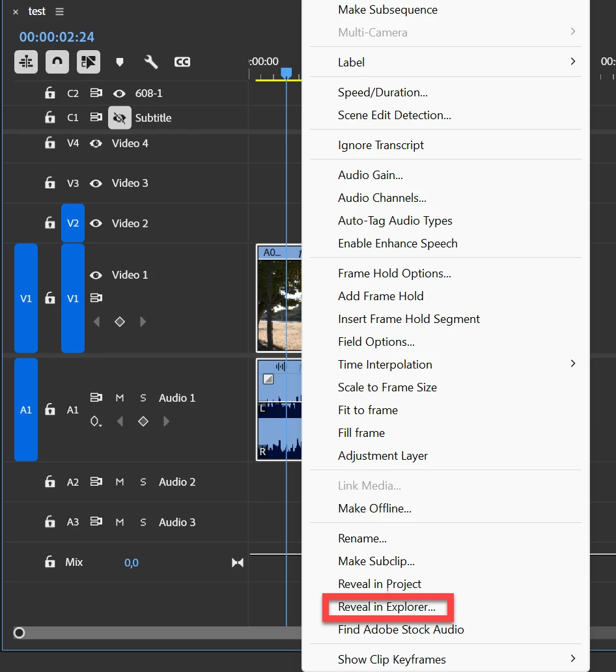Click Mix track output assignment icon
Image resolution: width=616 pixels, height=672 pixels.
pyautogui.click(x=238, y=563)
